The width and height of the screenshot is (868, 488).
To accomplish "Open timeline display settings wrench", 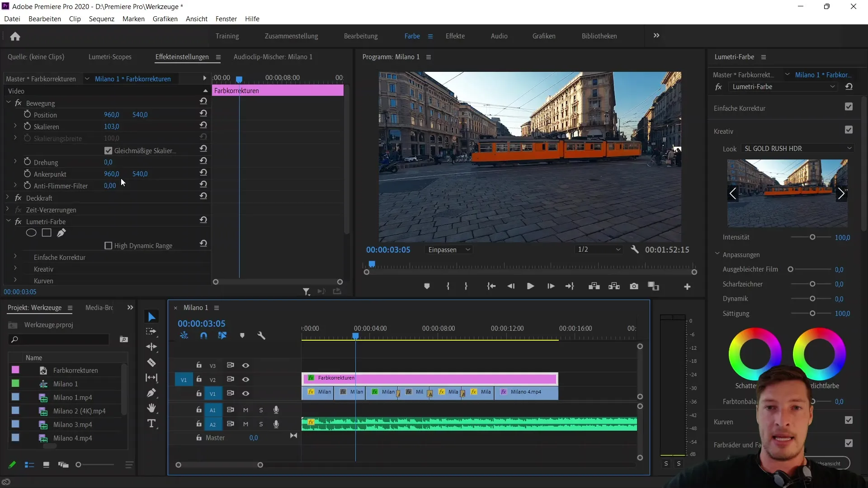I will point(261,335).
